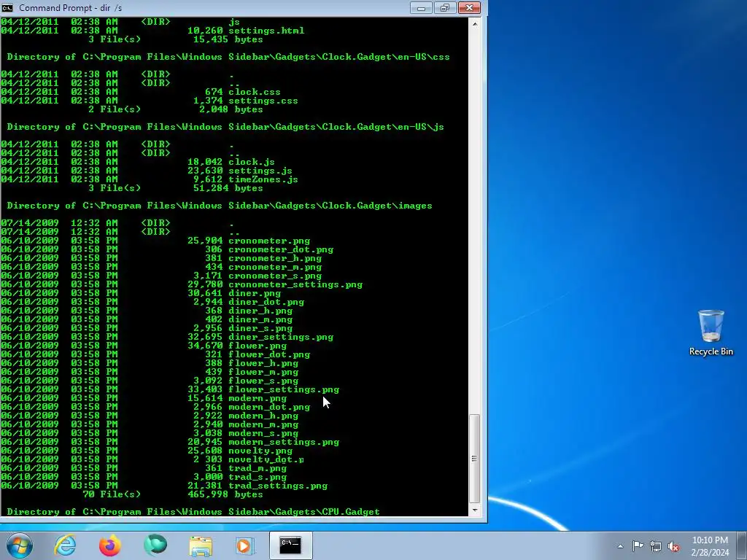
Task: Open the Windows Start menu orb
Action: [20, 545]
